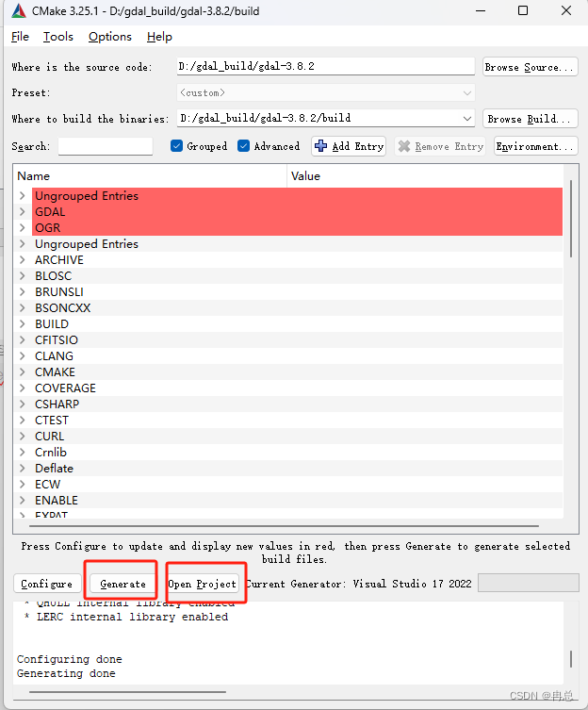Open the File menu
The width and height of the screenshot is (588, 710).
(20, 37)
